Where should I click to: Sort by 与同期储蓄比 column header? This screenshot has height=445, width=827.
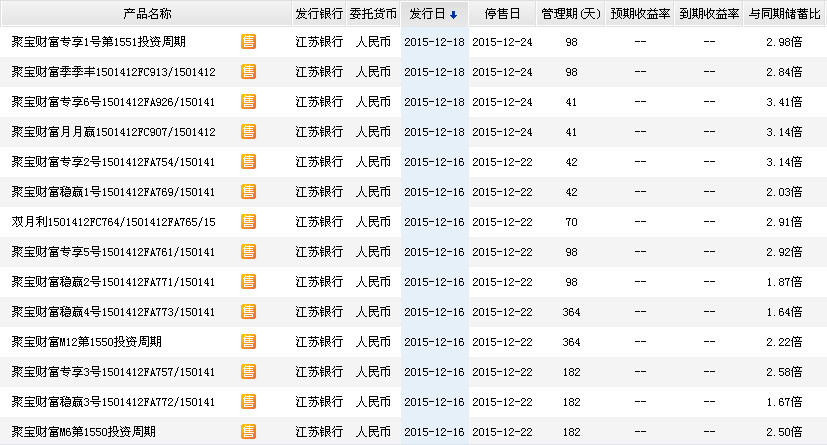tap(785, 14)
